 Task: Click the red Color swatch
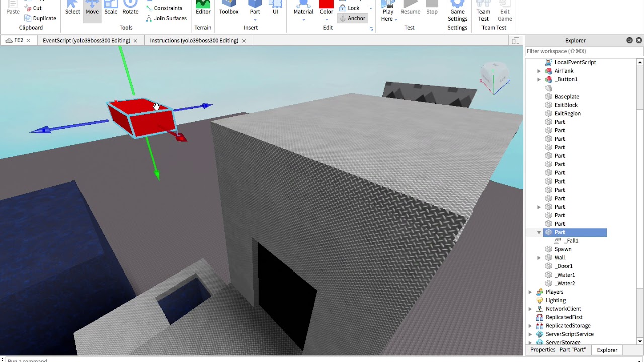tap(326, 4)
